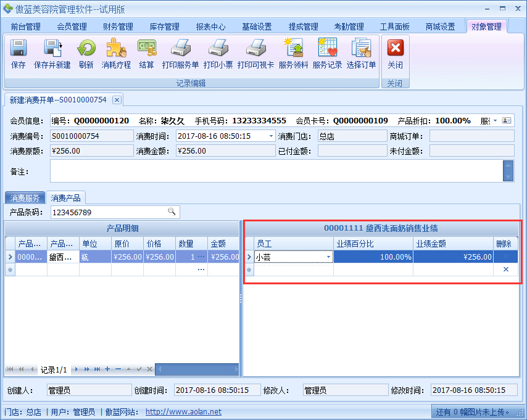This screenshot has height=420, width=527.
Task: Open the 会员管理 ribbon tab
Action: [x=72, y=27]
